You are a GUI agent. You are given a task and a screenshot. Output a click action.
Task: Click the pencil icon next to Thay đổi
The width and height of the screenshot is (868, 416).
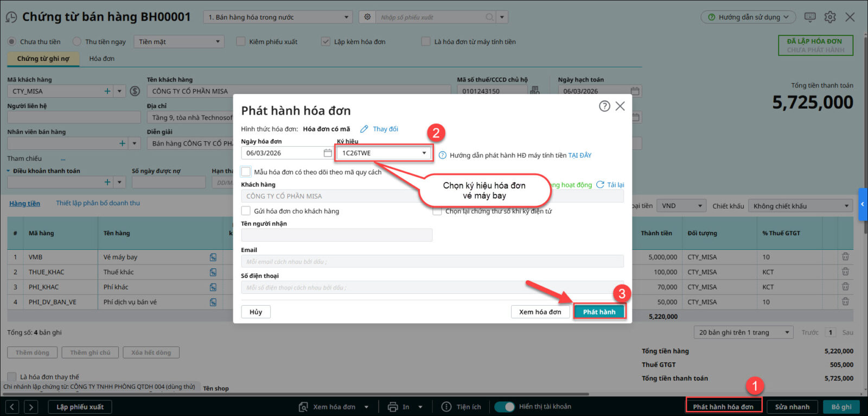click(x=364, y=129)
